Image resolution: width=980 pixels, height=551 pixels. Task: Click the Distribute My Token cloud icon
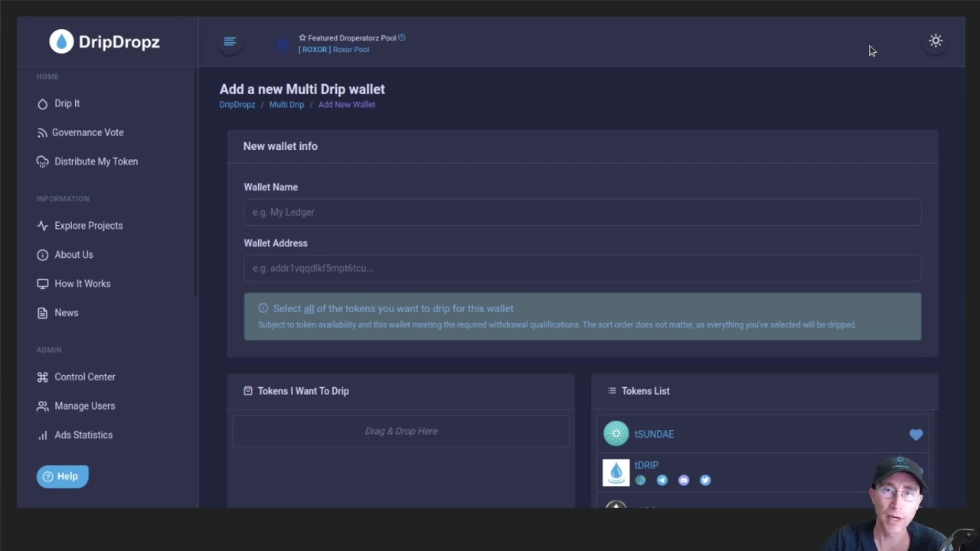click(42, 161)
